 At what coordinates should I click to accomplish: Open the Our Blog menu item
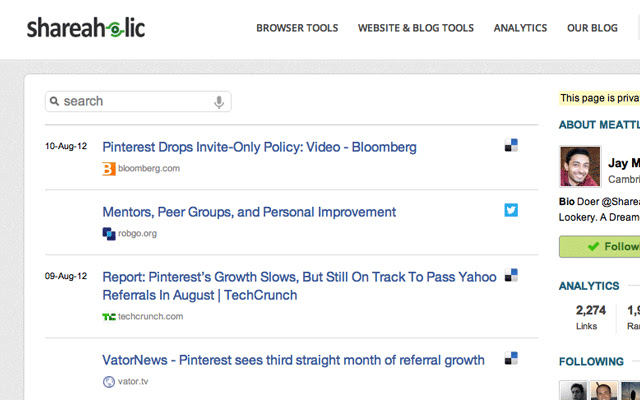coord(592,28)
